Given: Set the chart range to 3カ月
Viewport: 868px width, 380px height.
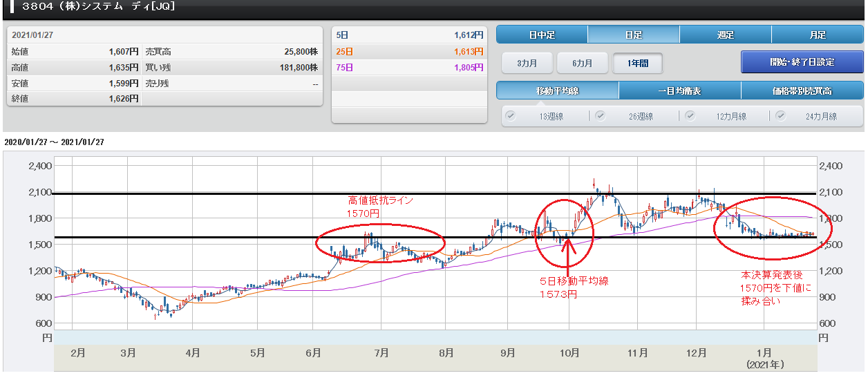Looking at the screenshot, I should click(x=527, y=63).
